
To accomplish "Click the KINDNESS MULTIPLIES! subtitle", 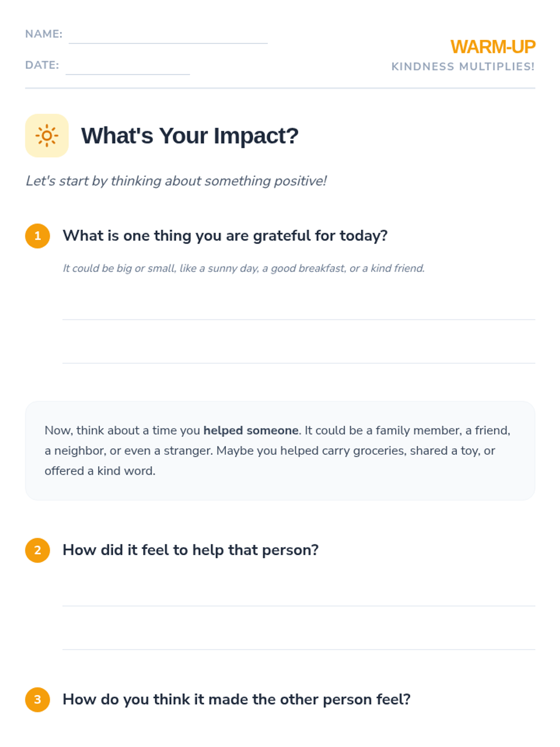I will pos(463,67).
